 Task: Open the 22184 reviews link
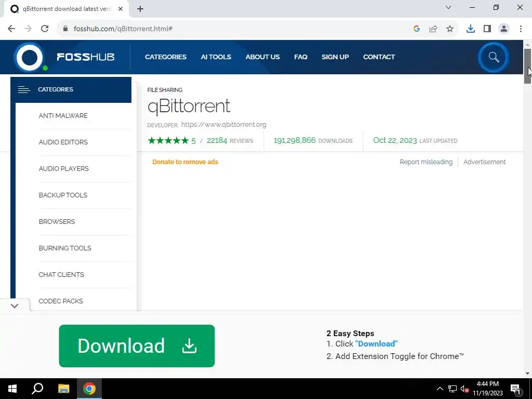pyautogui.click(x=230, y=140)
